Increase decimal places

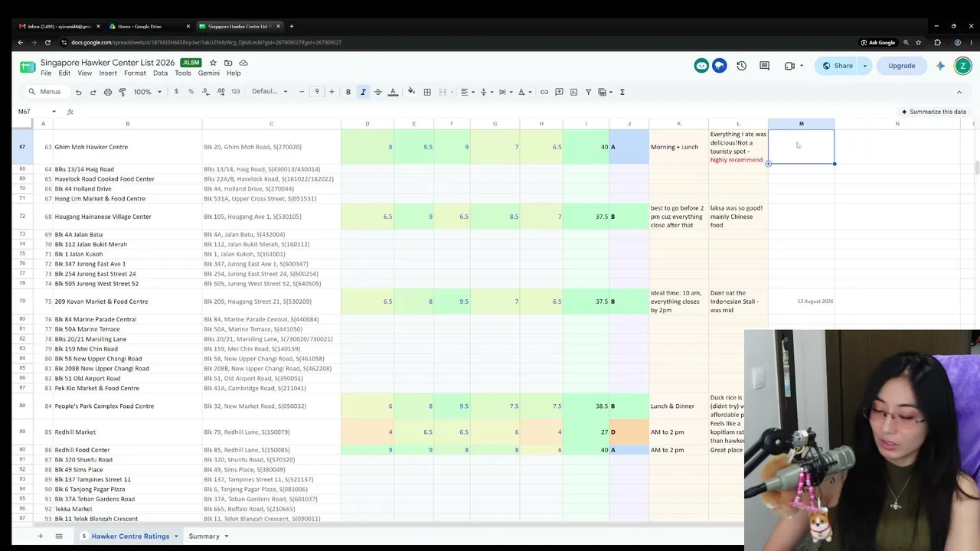(220, 92)
